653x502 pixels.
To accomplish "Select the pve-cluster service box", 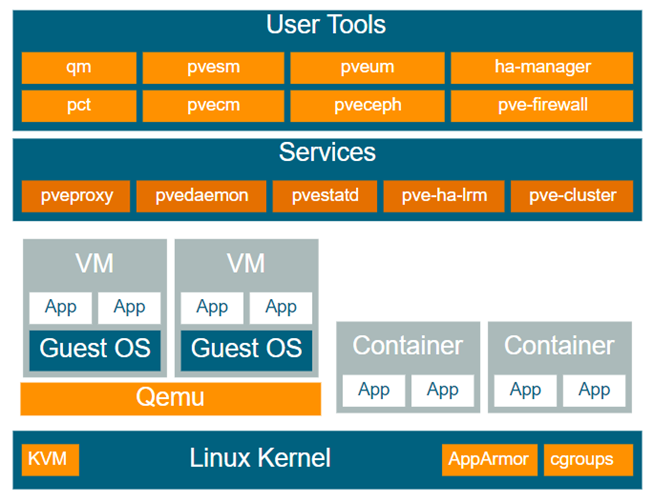I will (572, 196).
